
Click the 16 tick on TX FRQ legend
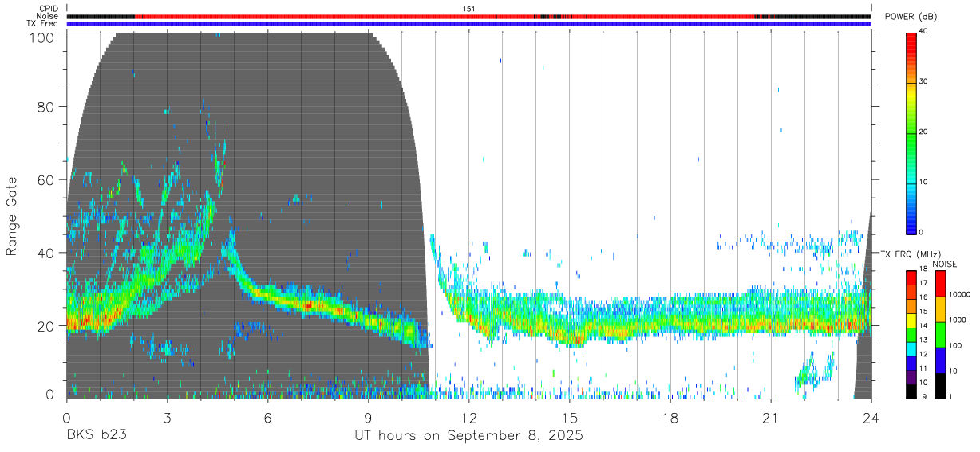pos(924,298)
